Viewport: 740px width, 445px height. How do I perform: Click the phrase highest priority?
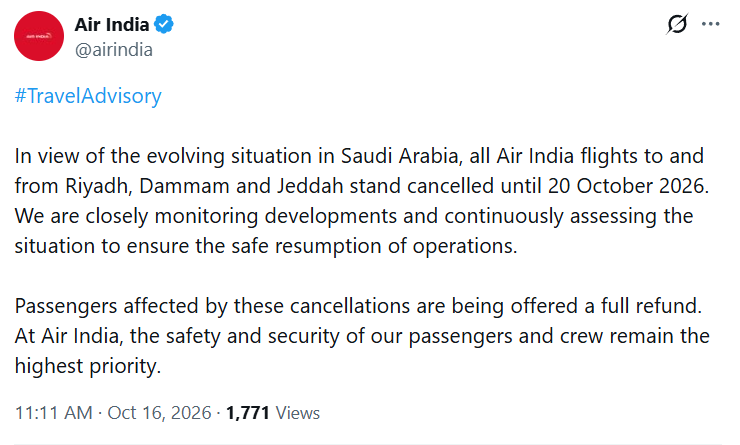point(88,366)
